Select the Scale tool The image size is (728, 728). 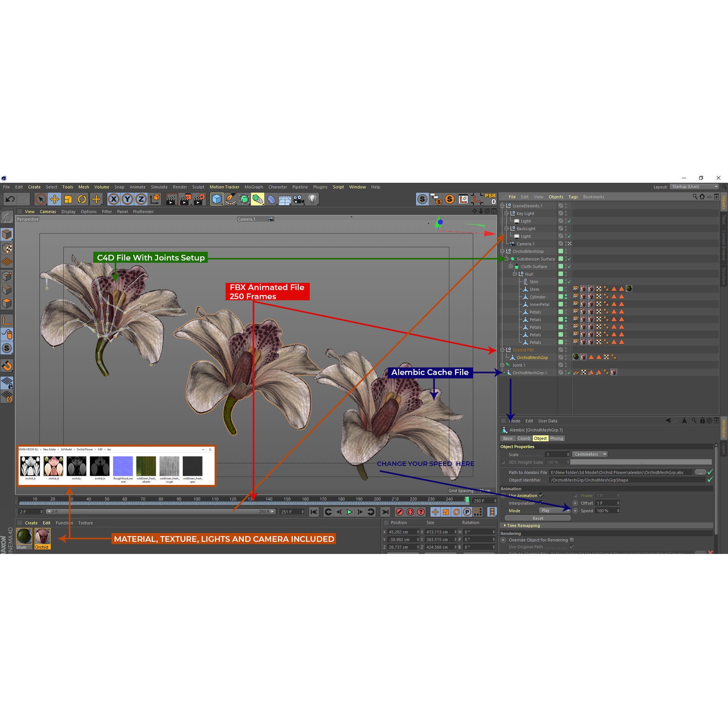pyautogui.click(x=68, y=199)
